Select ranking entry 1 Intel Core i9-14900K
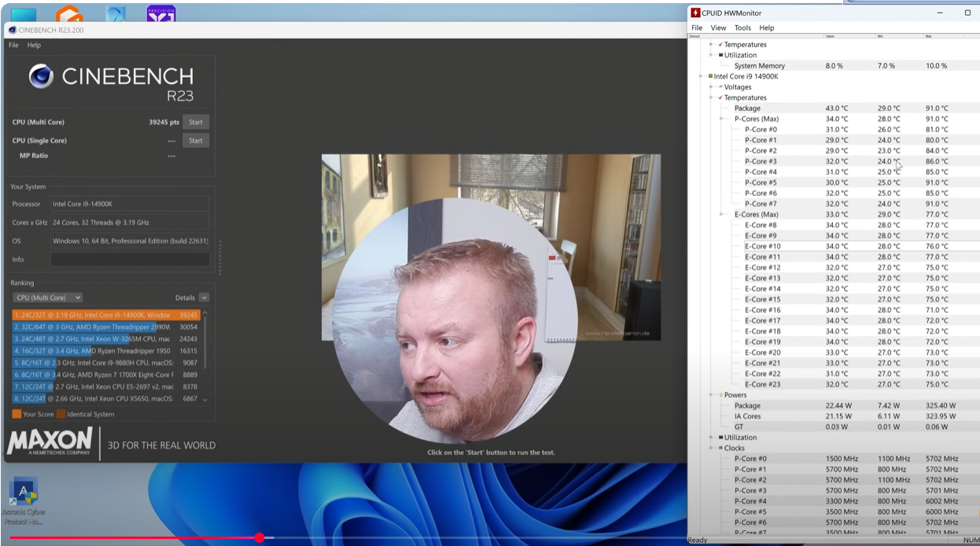The width and height of the screenshot is (980, 546). tap(107, 315)
